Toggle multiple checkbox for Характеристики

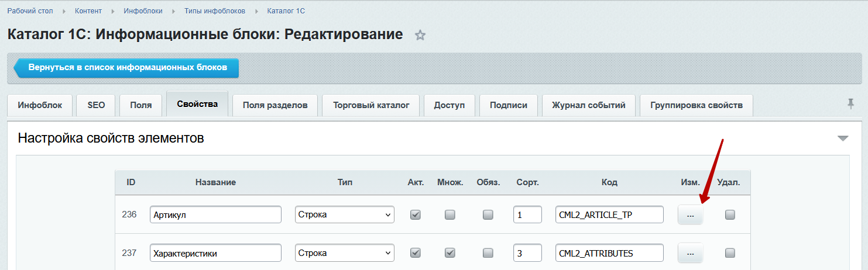click(x=450, y=253)
